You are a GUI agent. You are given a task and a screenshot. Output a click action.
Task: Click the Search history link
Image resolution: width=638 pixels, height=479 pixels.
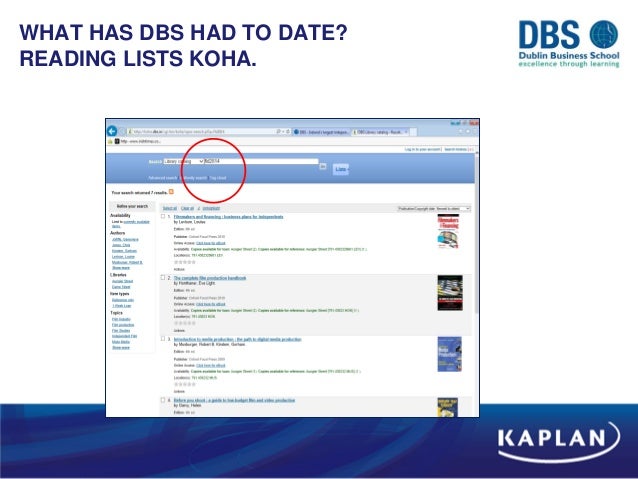(455, 149)
